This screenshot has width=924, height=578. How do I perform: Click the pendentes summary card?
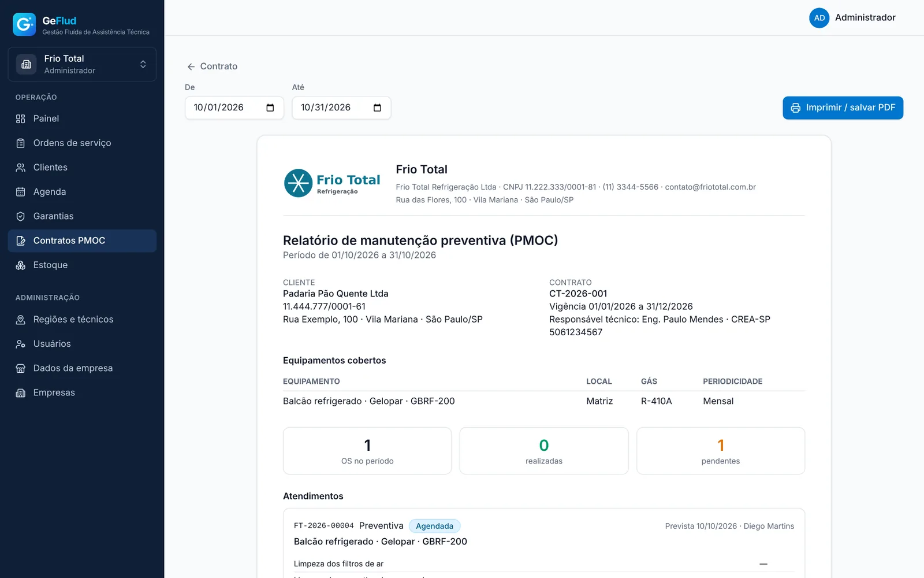(x=721, y=451)
